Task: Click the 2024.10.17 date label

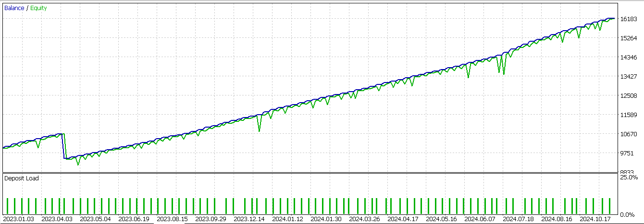Action: coord(595,219)
